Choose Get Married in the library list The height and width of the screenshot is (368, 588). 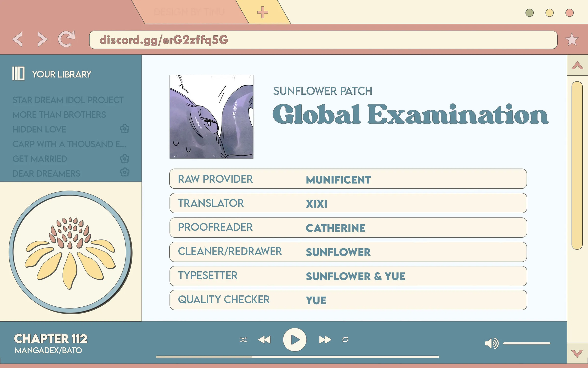(40, 159)
